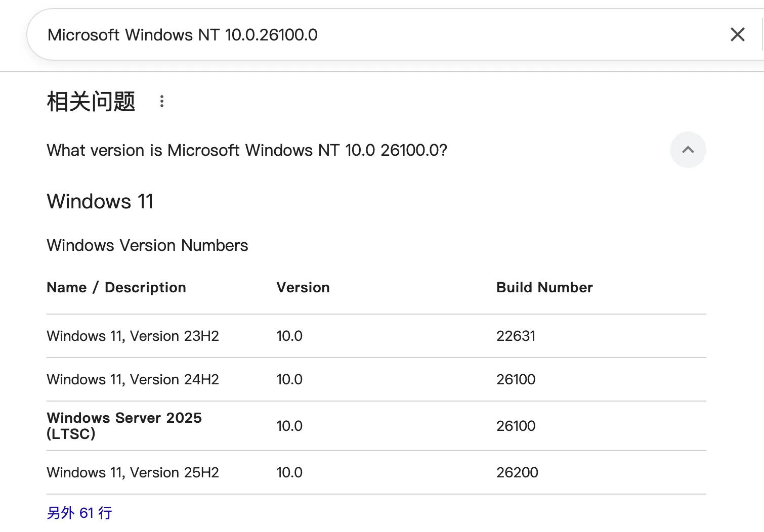Click build number 26200

[517, 472]
